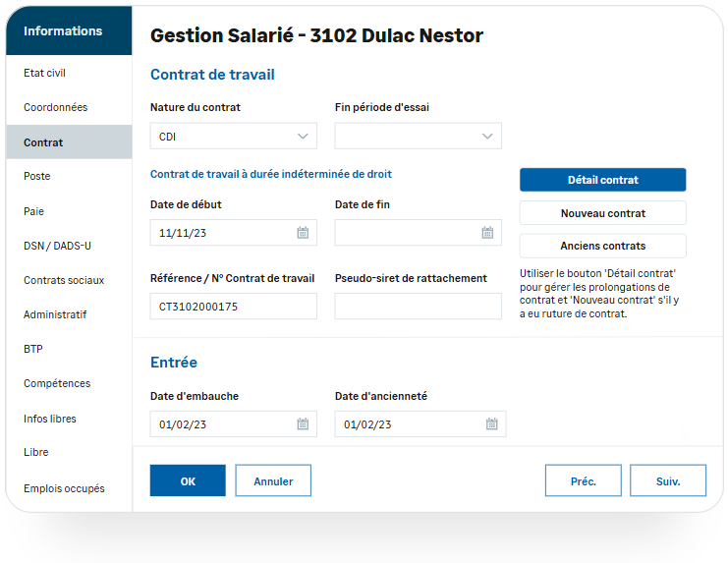
Task: Click the Pseudo-siret de rattachement field
Action: coord(418,307)
